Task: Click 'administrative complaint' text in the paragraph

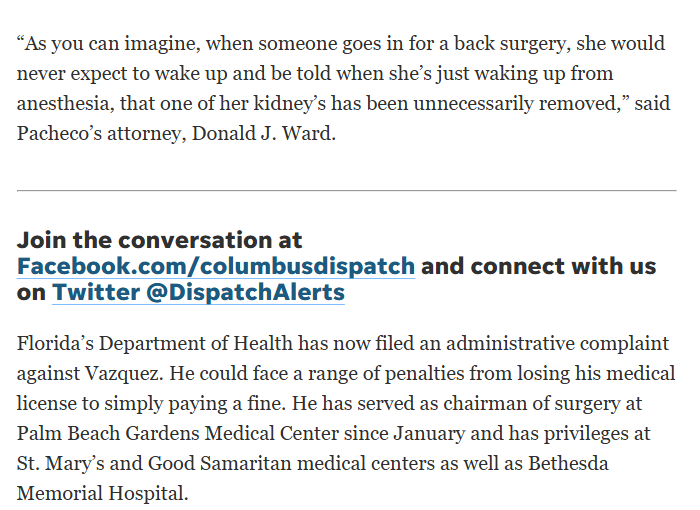Action: [x=558, y=343]
